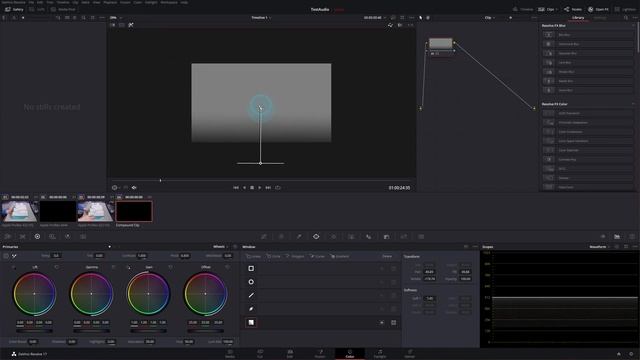Switch to the Edit page
The width and height of the screenshot is (640, 360).
click(x=290, y=353)
